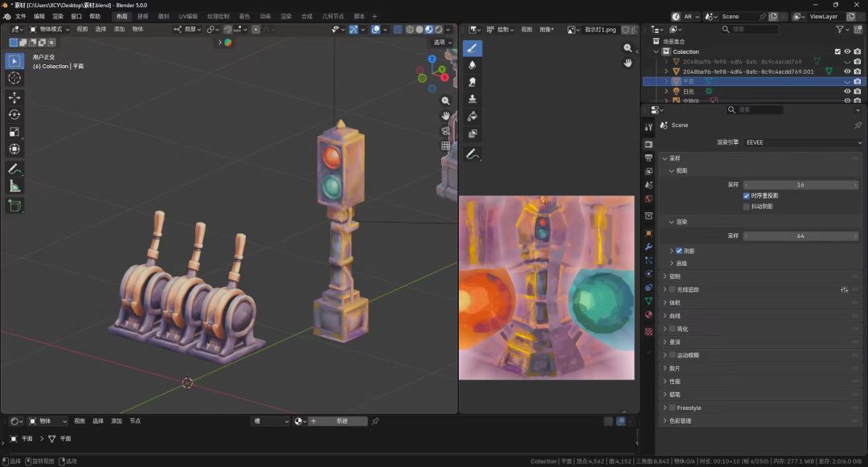Adjust the 渲染 采样 slider showing 64
This screenshot has width=868, height=467.
pyautogui.click(x=800, y=236)
